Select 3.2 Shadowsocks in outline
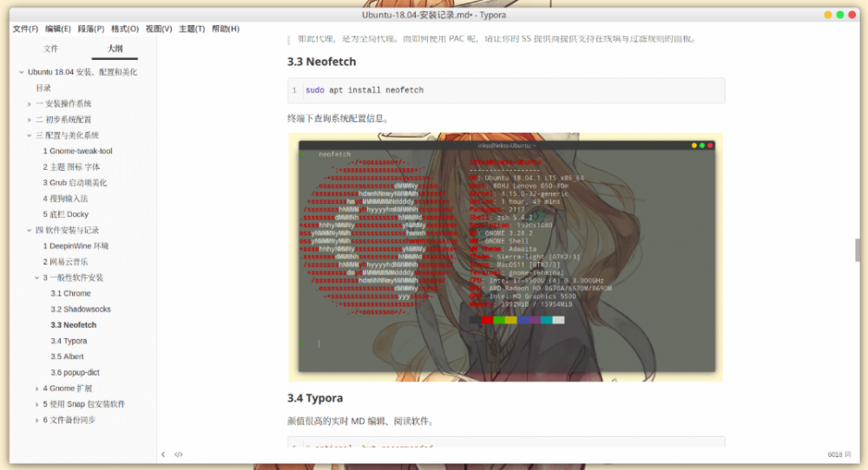Image resolution: width=868 pixels, height=470 pixels. [x=81, y=309]
